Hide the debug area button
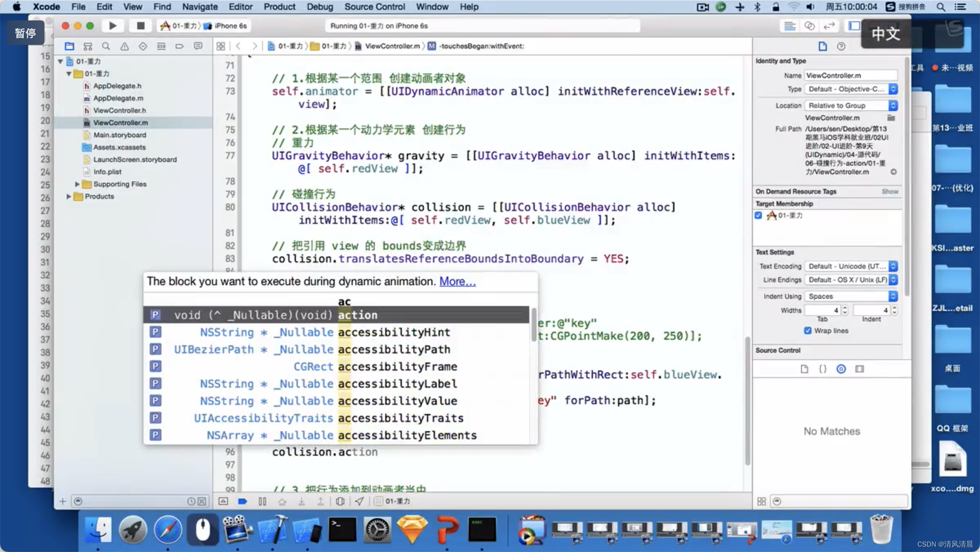This screenshot has height=552, width=980. [223, 501]
